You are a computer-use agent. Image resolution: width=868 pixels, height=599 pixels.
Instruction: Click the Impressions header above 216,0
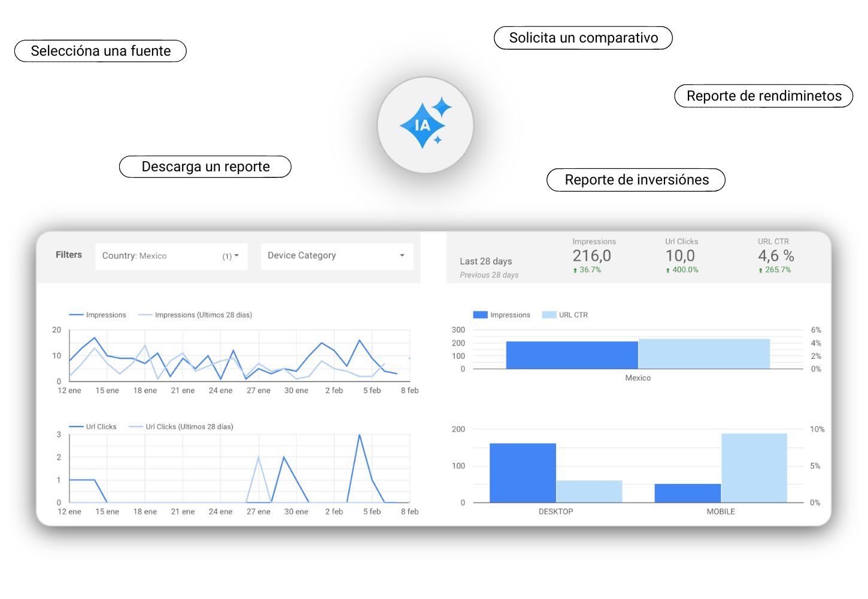point(594,241)
